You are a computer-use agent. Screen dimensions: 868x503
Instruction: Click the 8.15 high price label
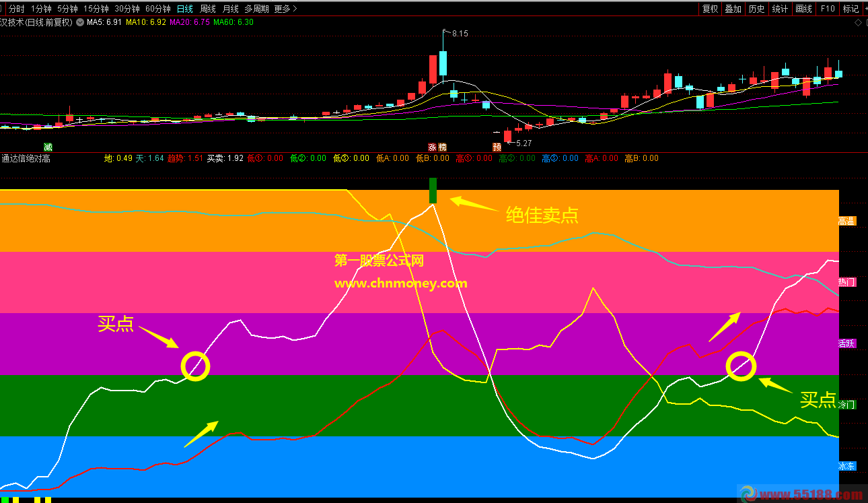tap(459, 33)
